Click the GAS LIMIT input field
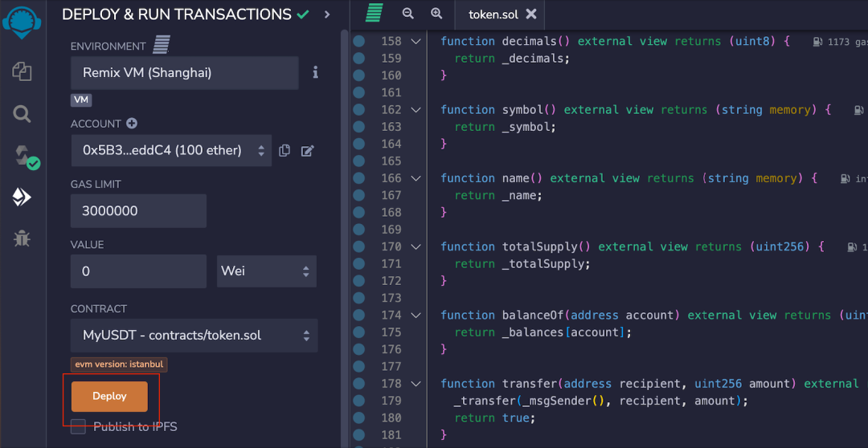868x448 pixels. 138,210
